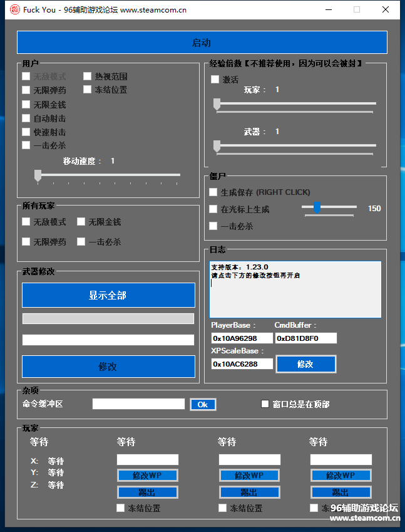
Task: Click the 玩家 experience slider thumb
Action: pos(217,104)
